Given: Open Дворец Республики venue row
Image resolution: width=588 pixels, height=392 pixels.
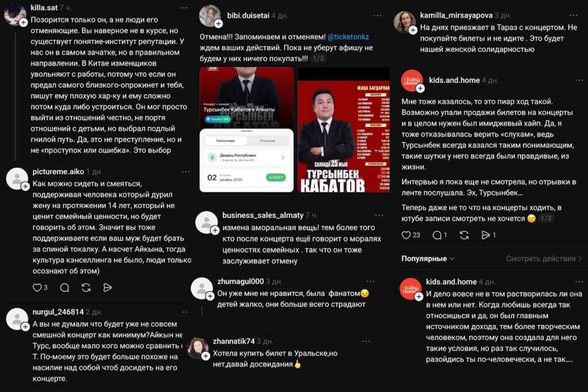Looking at the screenshot, I should (246, 158).
